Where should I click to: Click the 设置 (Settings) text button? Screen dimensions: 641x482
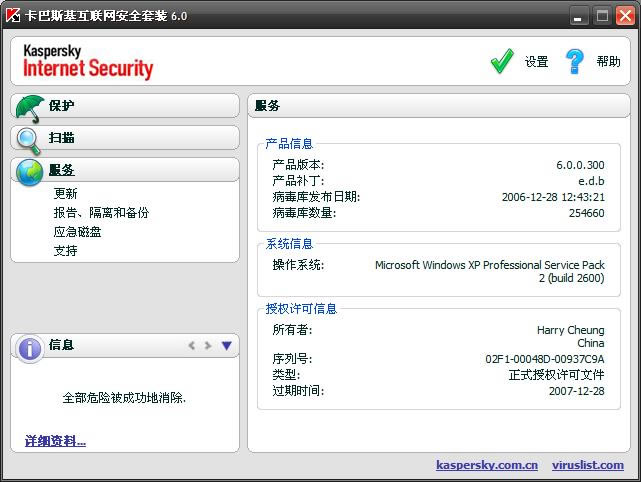pyautogui.click(x=536, y=62)
